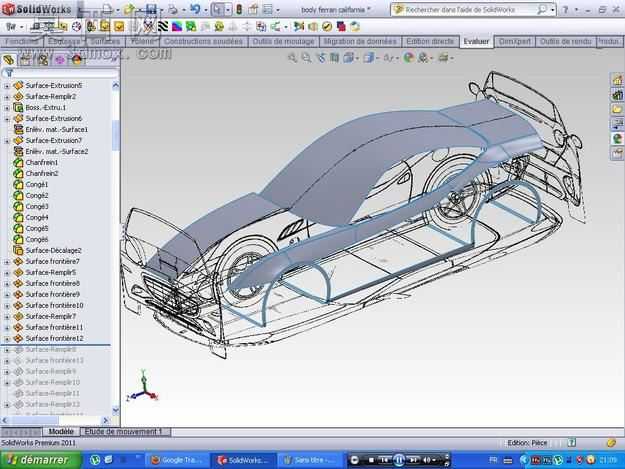Click Zoom to Fit magnifier icon
This screenshot has width=625, height=469.
(293, 58)
